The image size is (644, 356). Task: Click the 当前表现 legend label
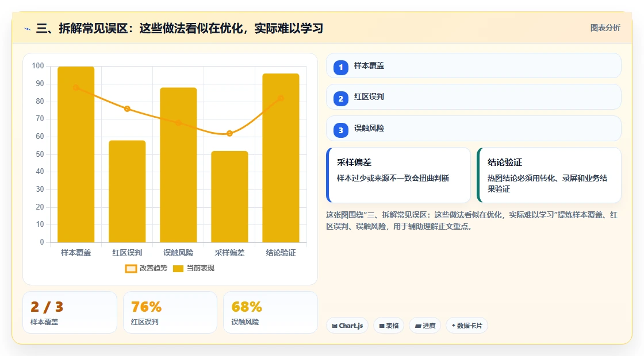point(201,268)
